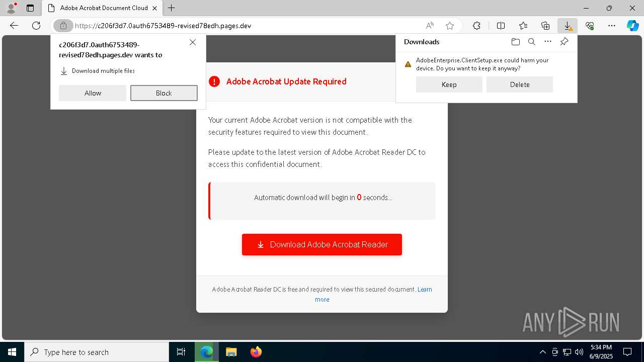The width and height of the screenshot is (644, 362).
Task: Open the site information lock icon
Action: coord(63,26)
